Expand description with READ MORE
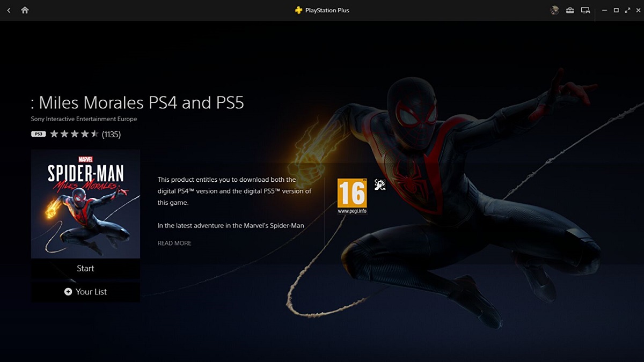The width and height of the screenshot is (644, 362). tap(174, 243)
